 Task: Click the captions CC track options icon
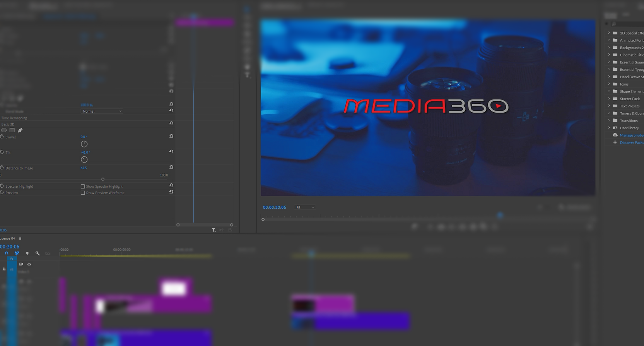[x=48, y=254]
